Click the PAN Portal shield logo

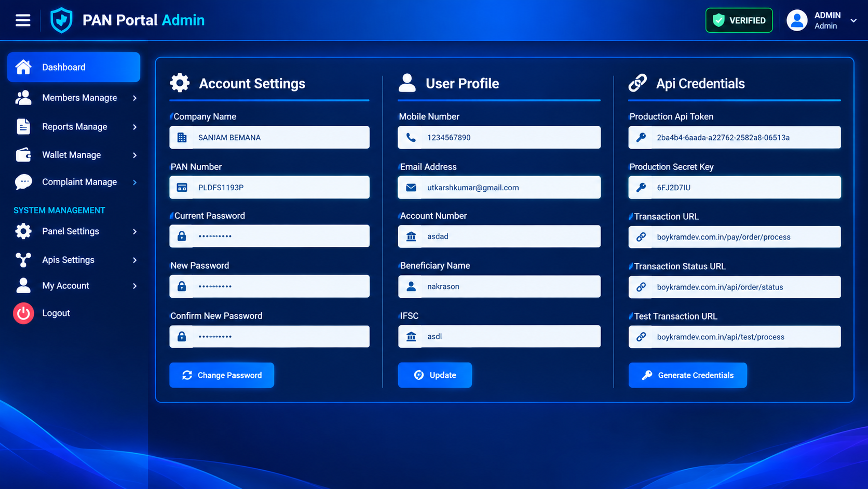[61, 20]
